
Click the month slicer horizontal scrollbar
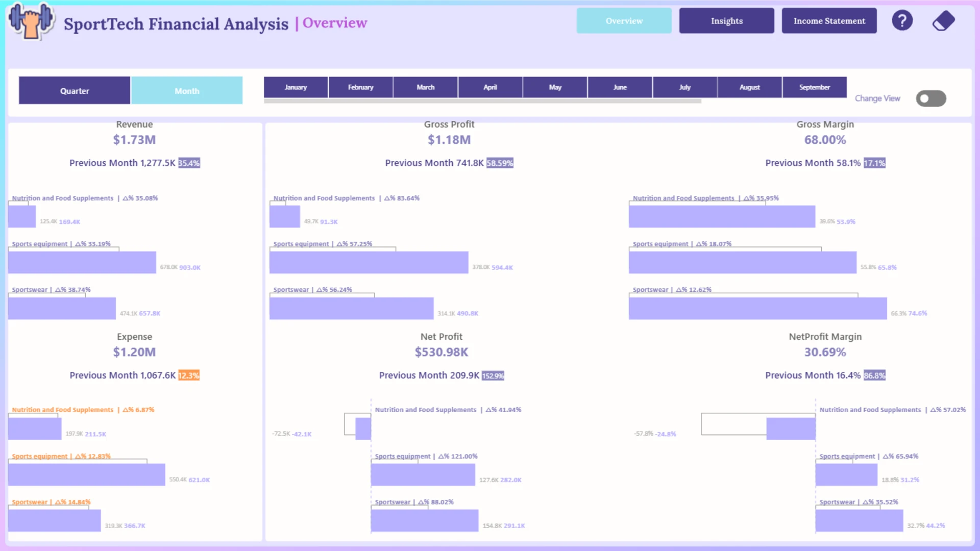click(x=482, y=101)
